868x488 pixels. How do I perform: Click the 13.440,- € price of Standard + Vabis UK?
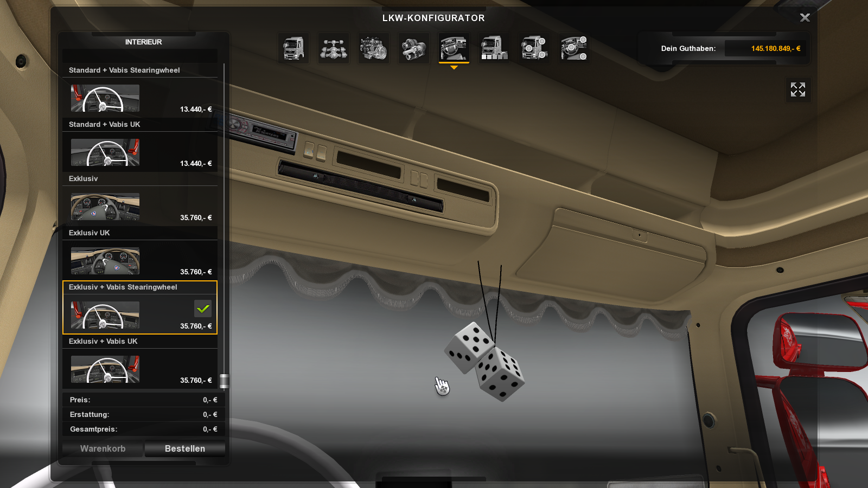coord(196,164)
